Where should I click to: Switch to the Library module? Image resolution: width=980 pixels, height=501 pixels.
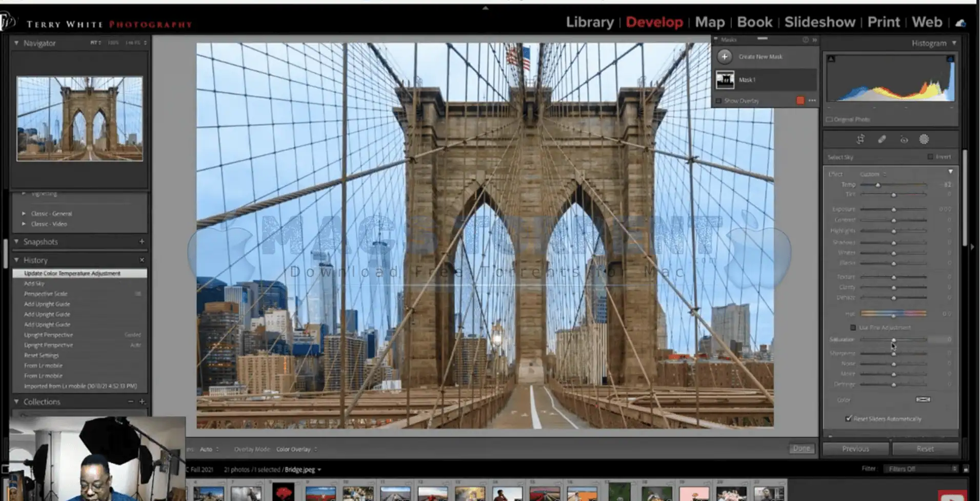point(590,22)
